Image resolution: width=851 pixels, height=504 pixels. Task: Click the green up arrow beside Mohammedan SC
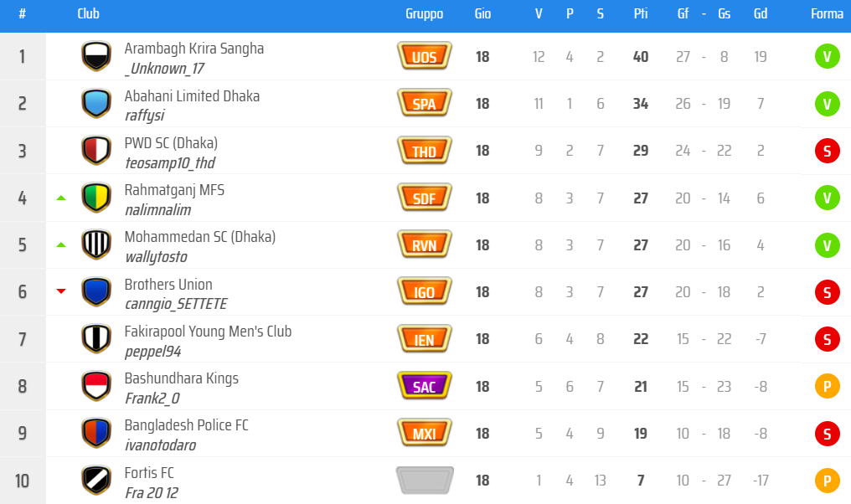point(60,244)
